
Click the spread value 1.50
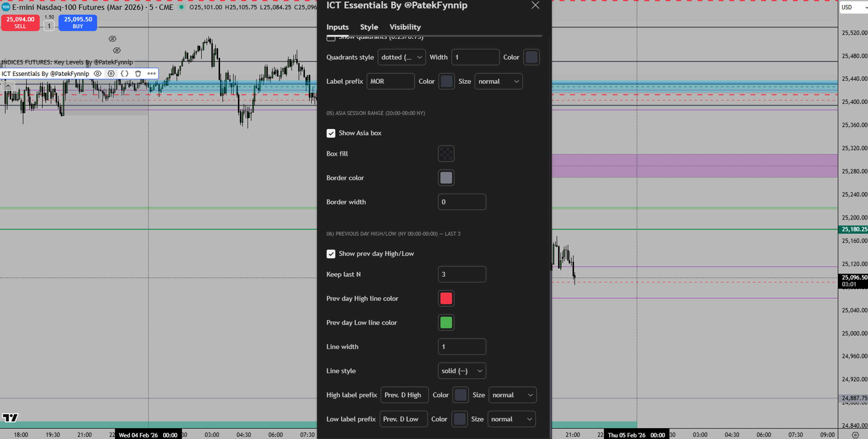click(x=49, y=17)
